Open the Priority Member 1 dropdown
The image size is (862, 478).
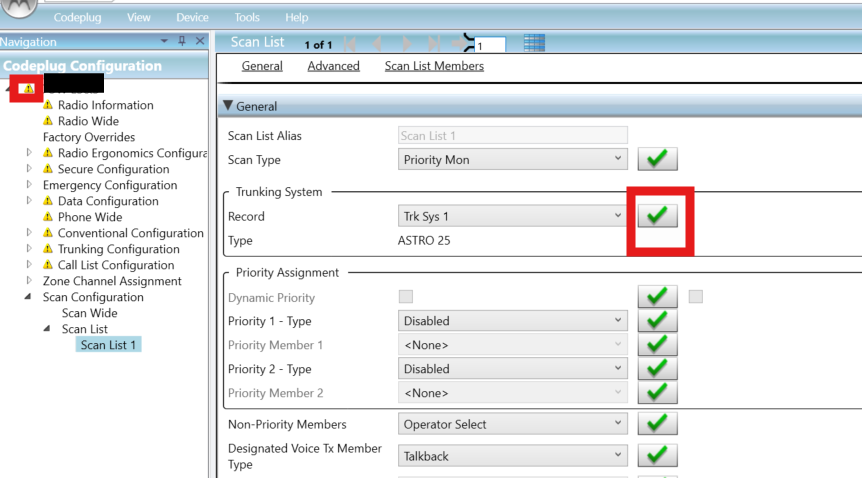[512, 345]
